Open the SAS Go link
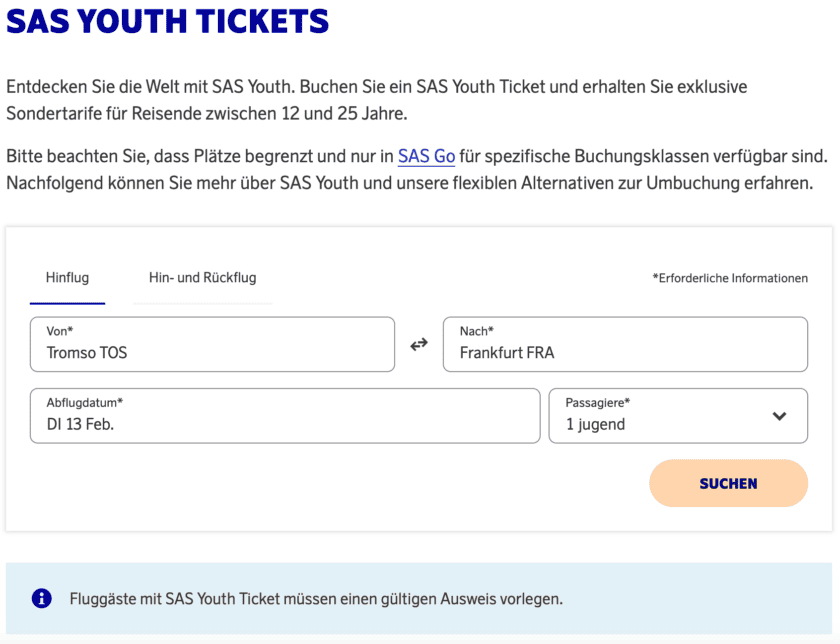 pos(425,157)
